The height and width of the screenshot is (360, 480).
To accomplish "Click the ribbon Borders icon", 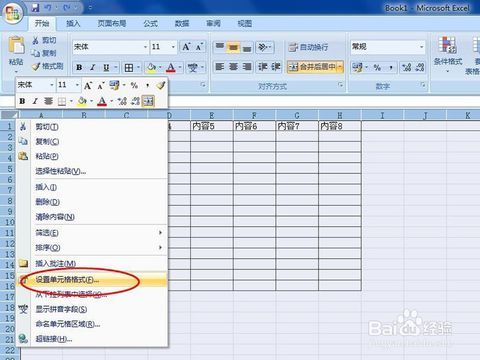I will point(129,68).
